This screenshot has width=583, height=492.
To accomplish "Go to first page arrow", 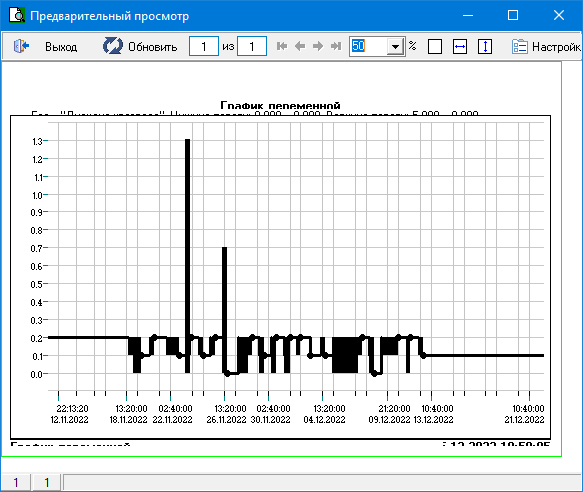I will (282, 46).
